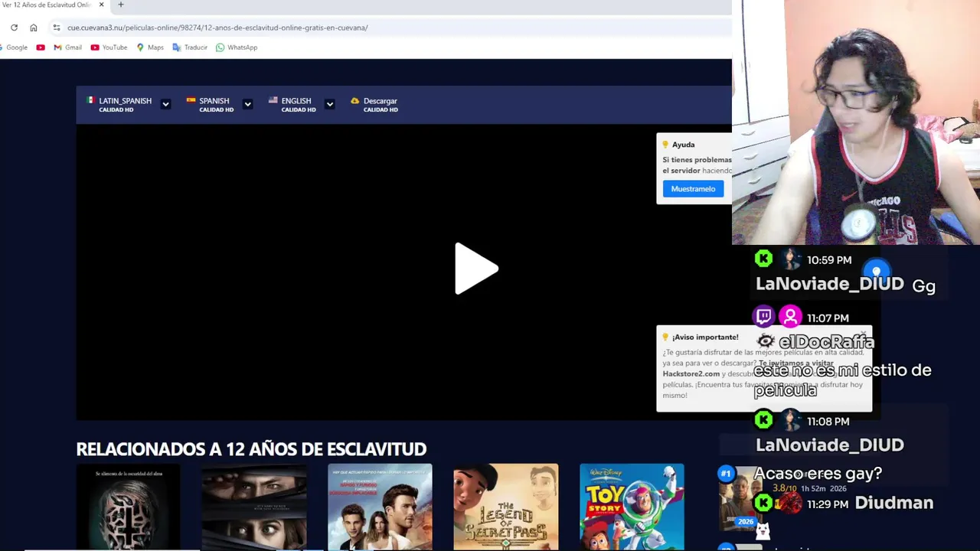
Task: Close the '12 Años de Esclavitud' browser tab
Action: pyautogui.click(x=101, y=5)
